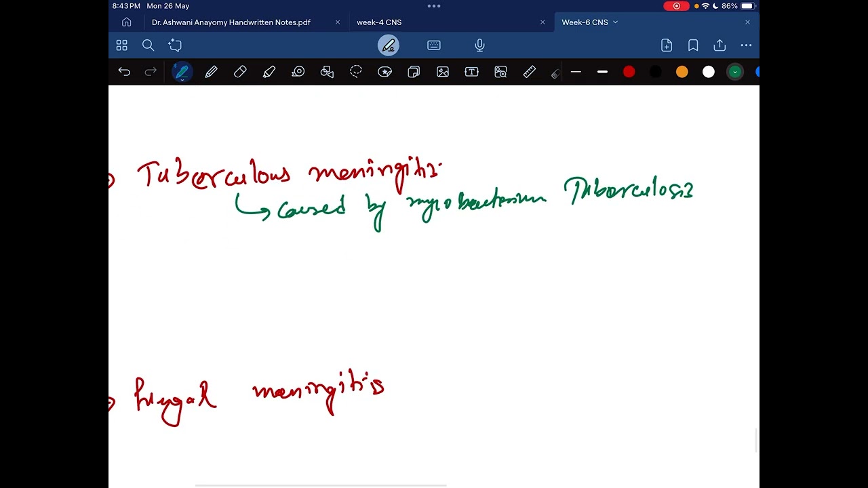Open the share and export menu
868x488 pixels.
pyautogui.click(x=719, y=45)
